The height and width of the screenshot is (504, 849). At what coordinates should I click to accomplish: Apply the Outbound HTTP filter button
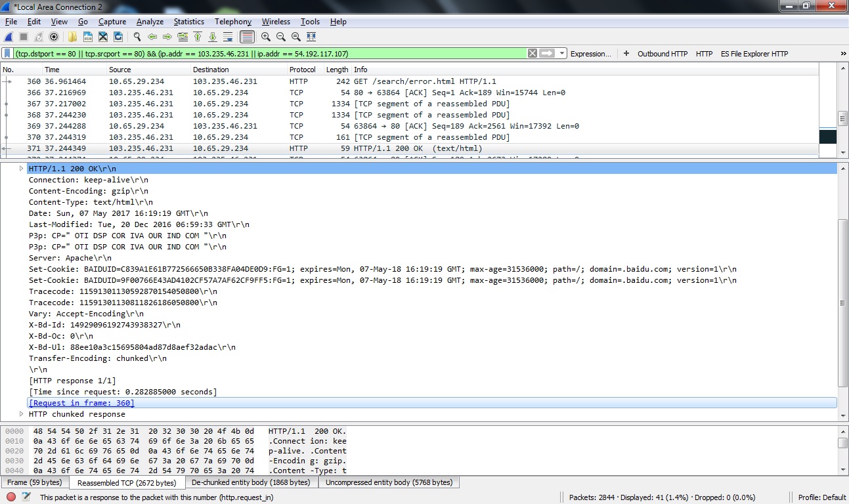pyautogui.click(x=663, y=54)
